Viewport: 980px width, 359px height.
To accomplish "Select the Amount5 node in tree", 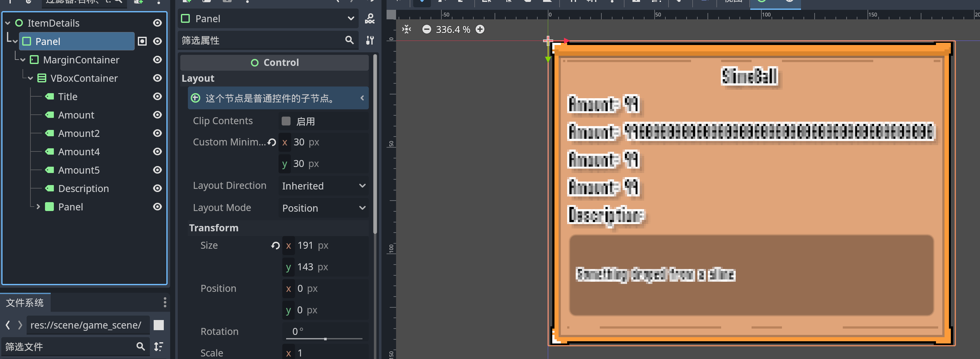I will pos(79,170).
